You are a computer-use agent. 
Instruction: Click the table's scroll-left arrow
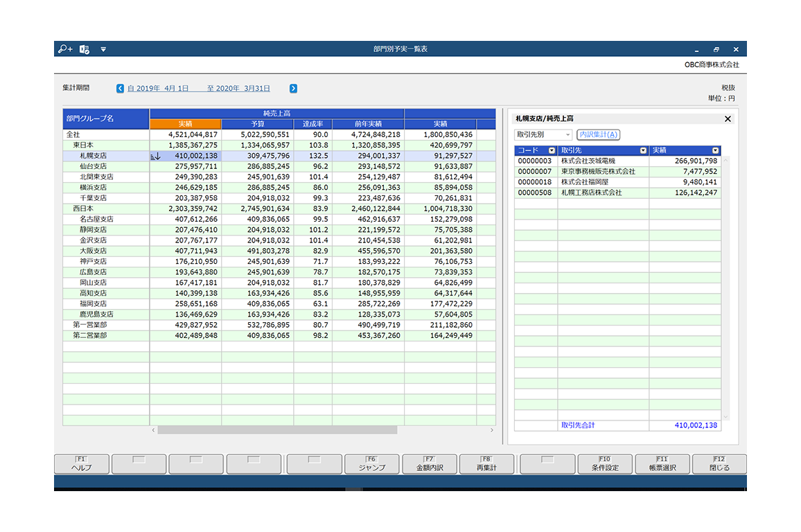(153, 430)
